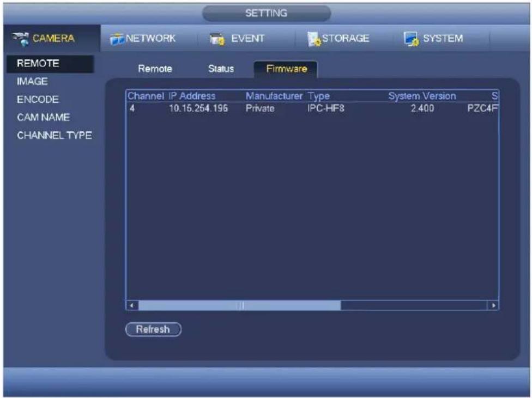Viewport: 532px width, 398px height.
Task: Click the Channel column header
Action: (x=146, y=96)
